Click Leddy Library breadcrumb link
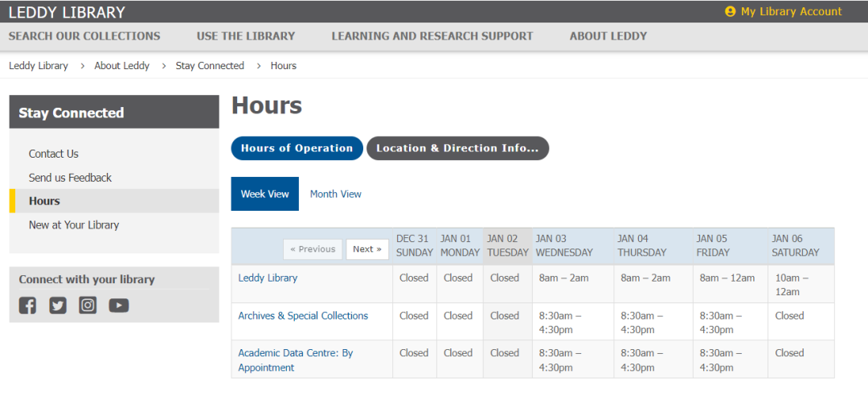 tap(39, 66)
